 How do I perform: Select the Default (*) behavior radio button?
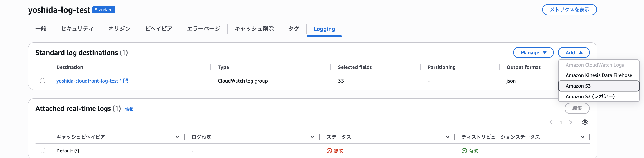(x=43, y=151)
